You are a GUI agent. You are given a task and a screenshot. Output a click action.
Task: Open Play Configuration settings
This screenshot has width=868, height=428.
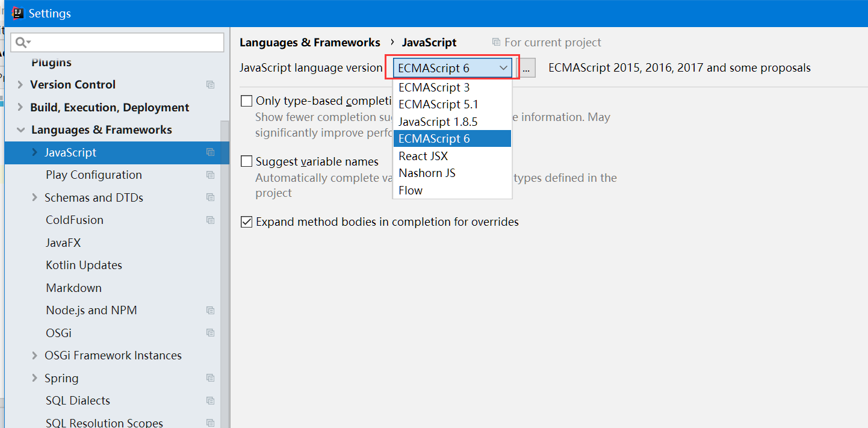click(94, 175)
